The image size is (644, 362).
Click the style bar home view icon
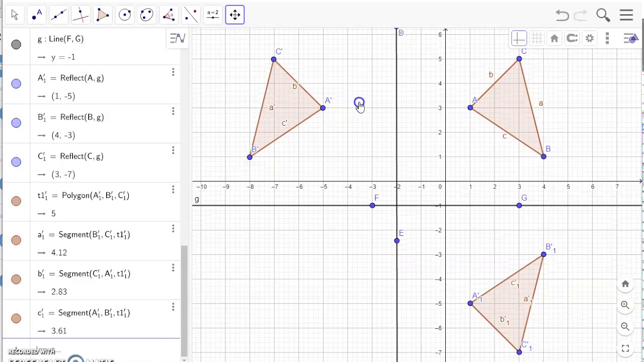click(554, 38)
